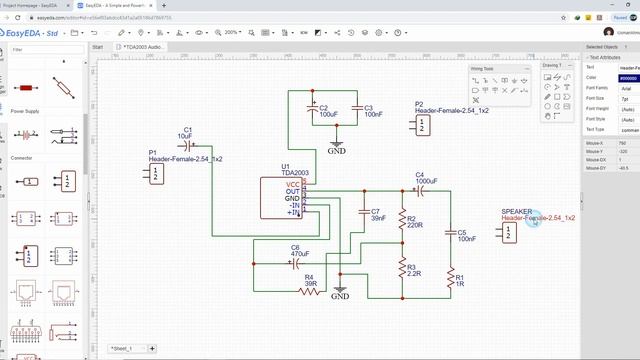This screenshot has height=360, width=640.
Task: Select the No Connect flag tool
Action: (x=505, y=90)
